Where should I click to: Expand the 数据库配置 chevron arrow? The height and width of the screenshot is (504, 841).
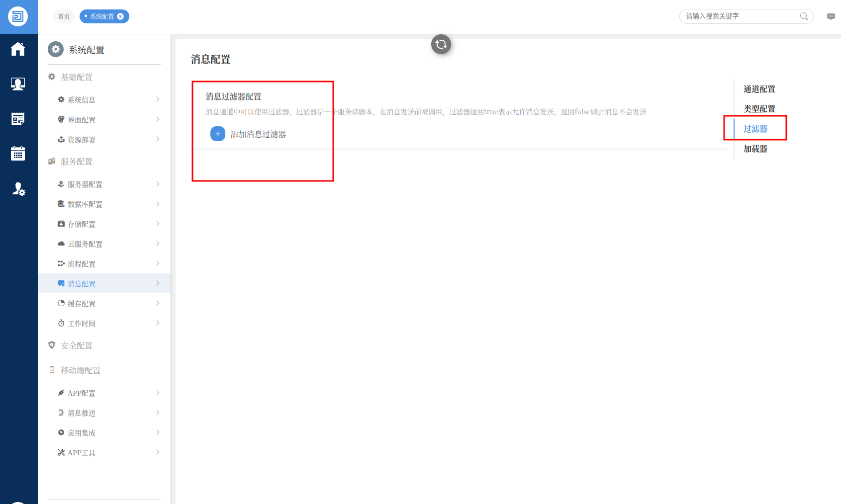point(158,204)
